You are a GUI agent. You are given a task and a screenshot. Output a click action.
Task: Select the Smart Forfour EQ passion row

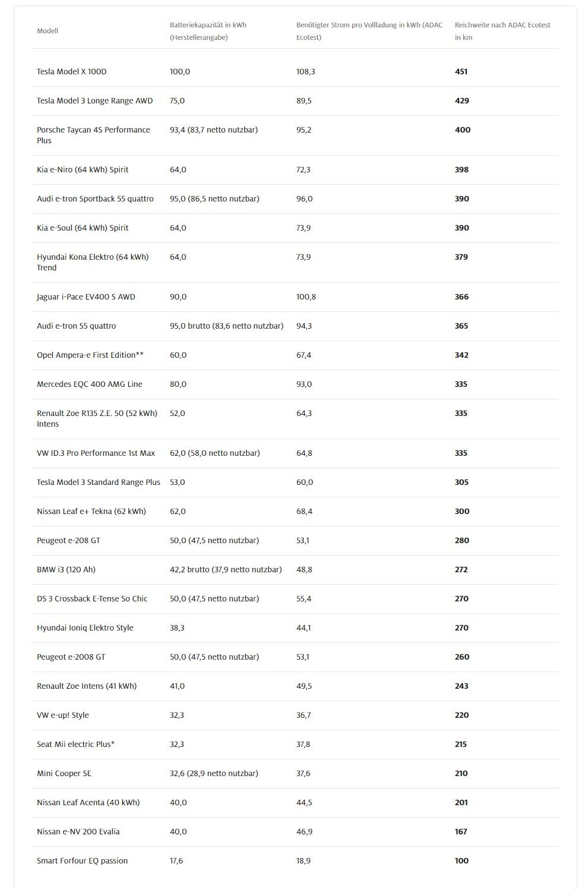(x=82, y=860)
